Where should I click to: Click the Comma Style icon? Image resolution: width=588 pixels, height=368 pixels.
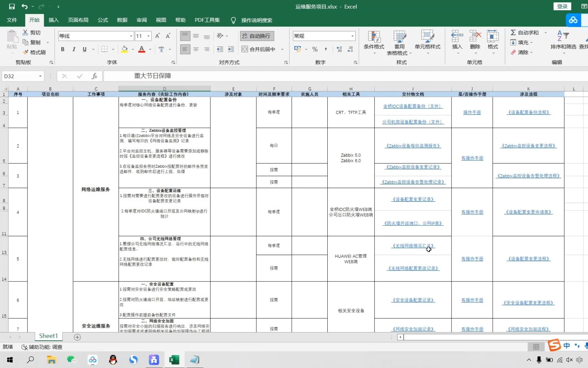[326, 49]
